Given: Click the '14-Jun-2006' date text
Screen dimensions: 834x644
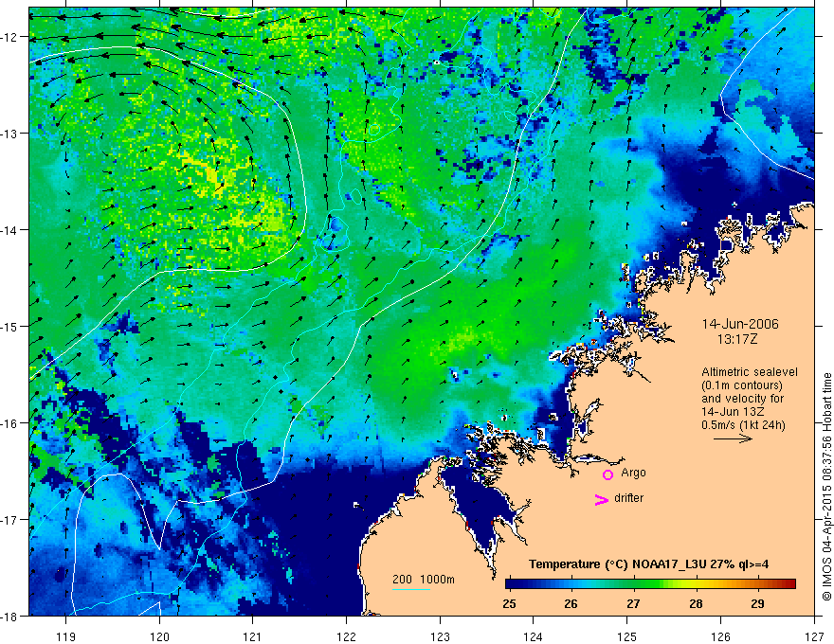Looking at the screenshot, I should 740,324.
